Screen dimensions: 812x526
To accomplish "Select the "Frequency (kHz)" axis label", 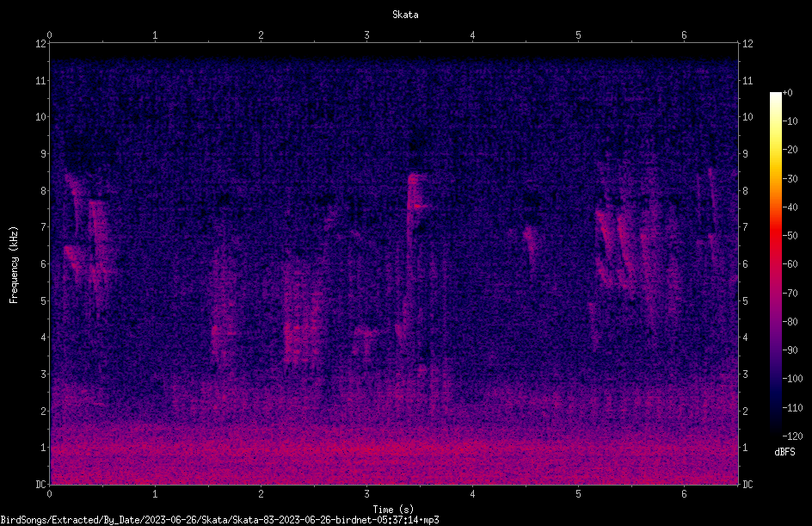I will pyautogui.click(x=14, y=265).
